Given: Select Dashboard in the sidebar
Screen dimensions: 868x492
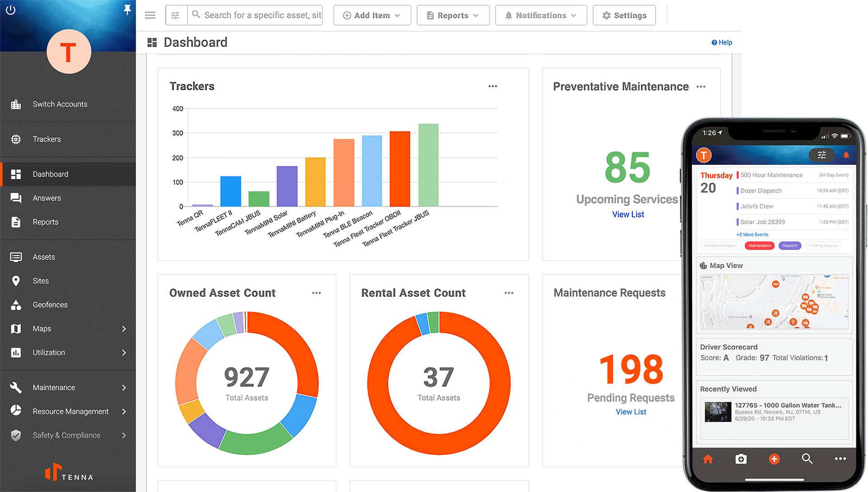Looking at the screenshot, I should pyautogui.click(x=68, y=174).
